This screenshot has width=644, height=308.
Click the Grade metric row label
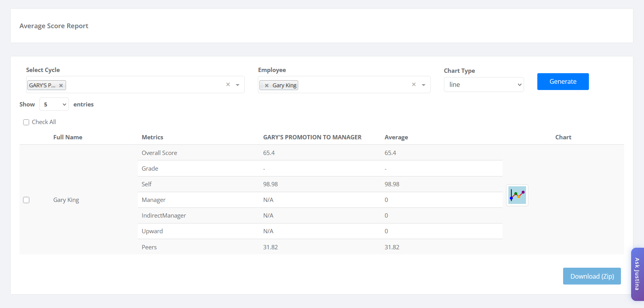(150, 169)
